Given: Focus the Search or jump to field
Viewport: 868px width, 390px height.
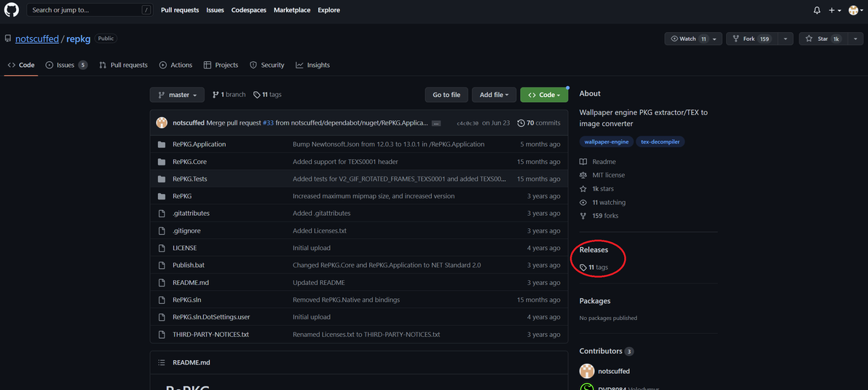Looking at the screenshot, I should (x=87, y=10).
